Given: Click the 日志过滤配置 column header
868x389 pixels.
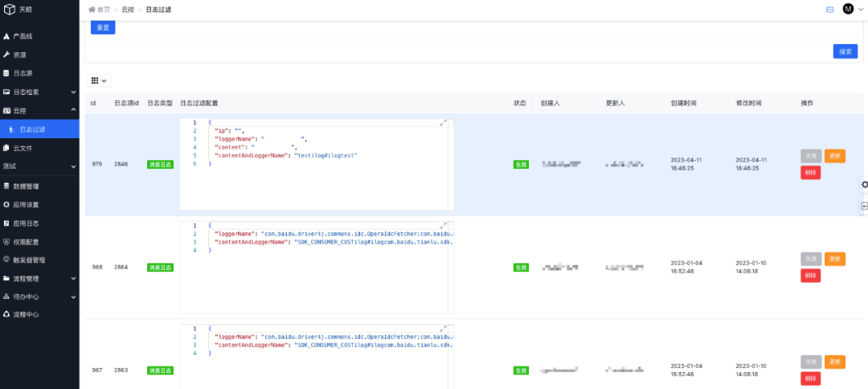Looking at the screenshot, I should pos(199,104).
